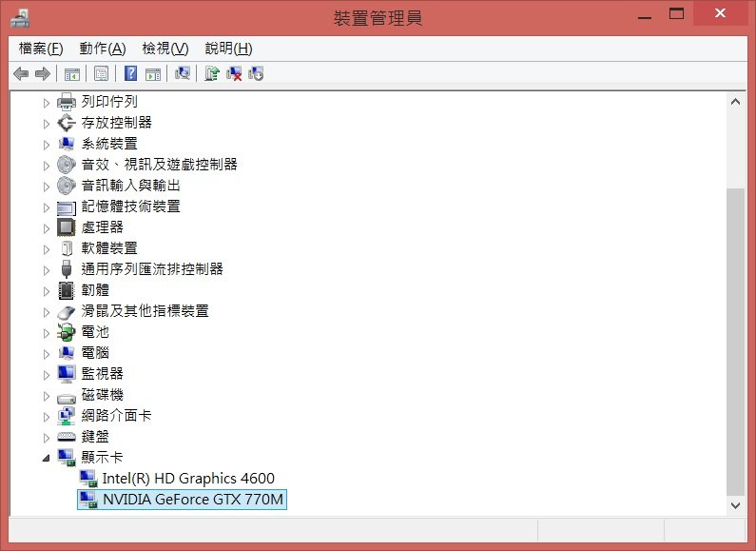Expand the 軟體裝置 node
This screenshot has width=756, height=551.
point(47,249)
